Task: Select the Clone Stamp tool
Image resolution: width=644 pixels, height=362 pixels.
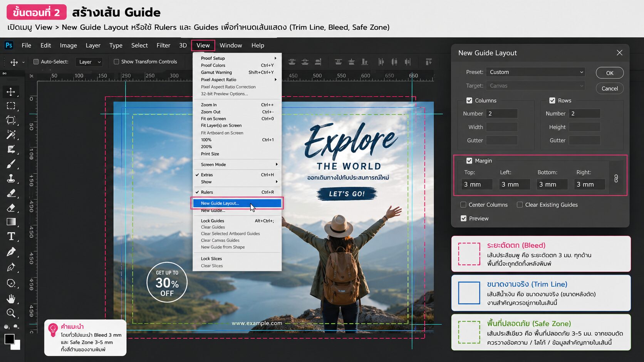Action: [x=11, y=178]
